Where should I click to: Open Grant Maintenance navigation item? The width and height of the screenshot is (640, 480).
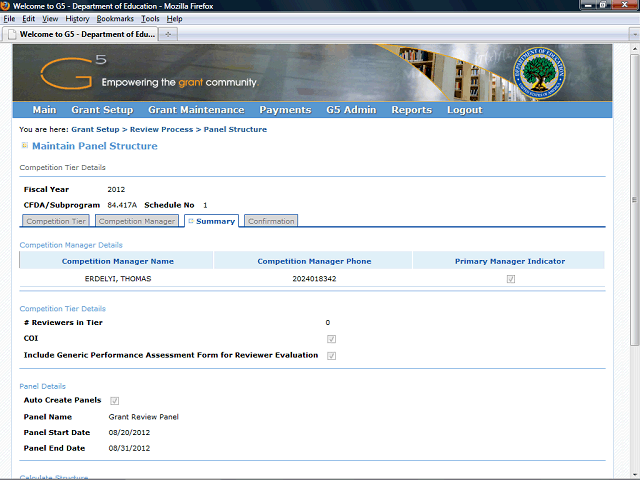(196, 110)
